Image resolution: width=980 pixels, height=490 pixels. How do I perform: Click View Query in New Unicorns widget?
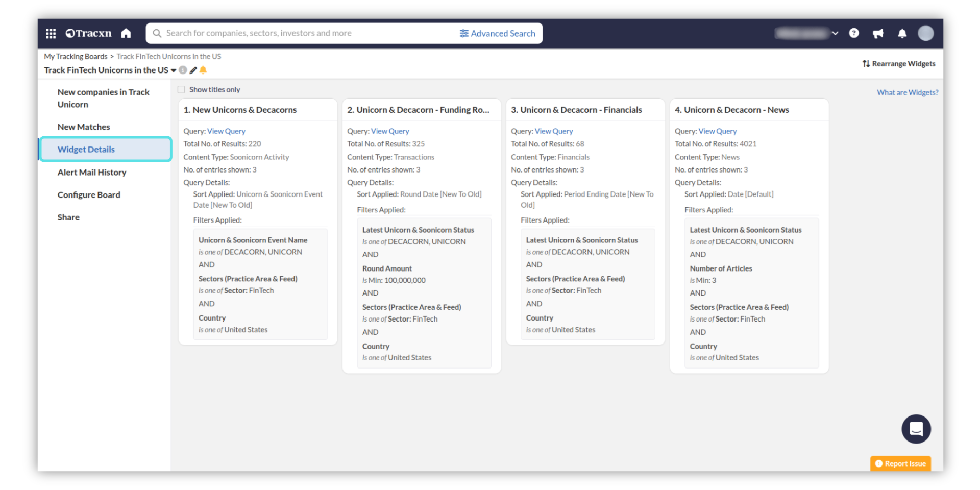[x=226, y=131]
